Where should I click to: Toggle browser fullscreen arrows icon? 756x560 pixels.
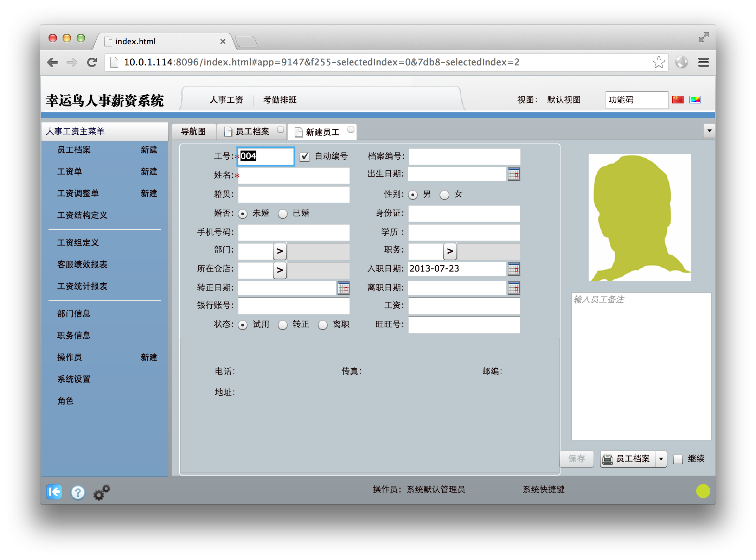(x=704, y=37)
